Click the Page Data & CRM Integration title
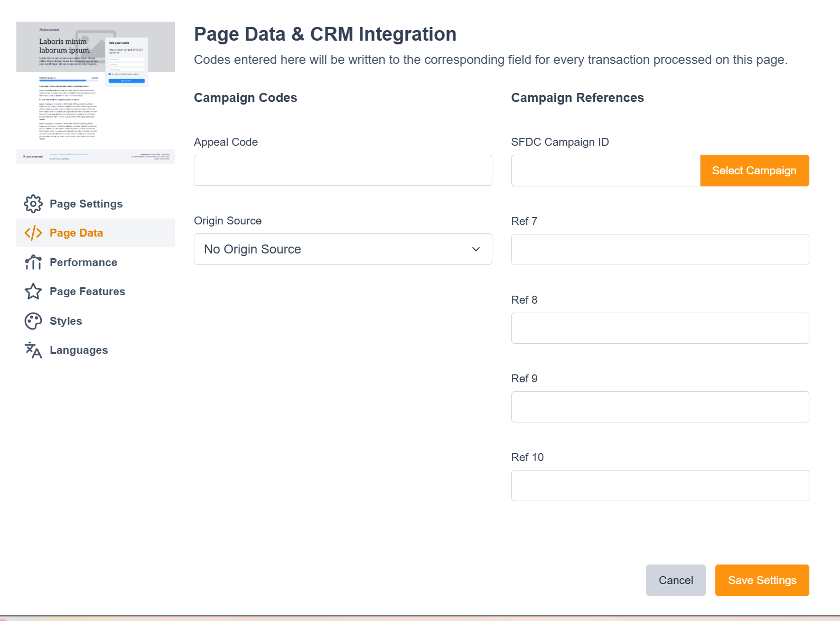 [x=325, y=34]
